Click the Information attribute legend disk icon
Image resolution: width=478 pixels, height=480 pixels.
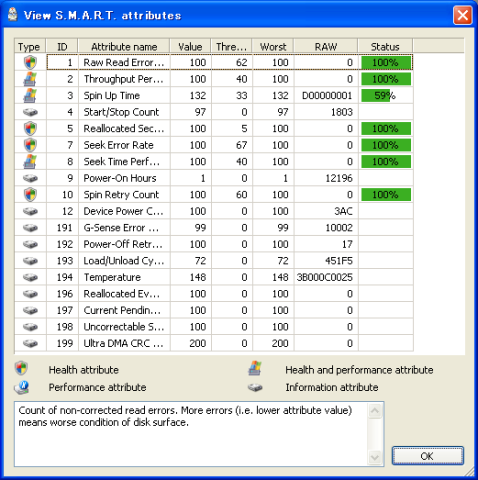[x=255, y=388]
